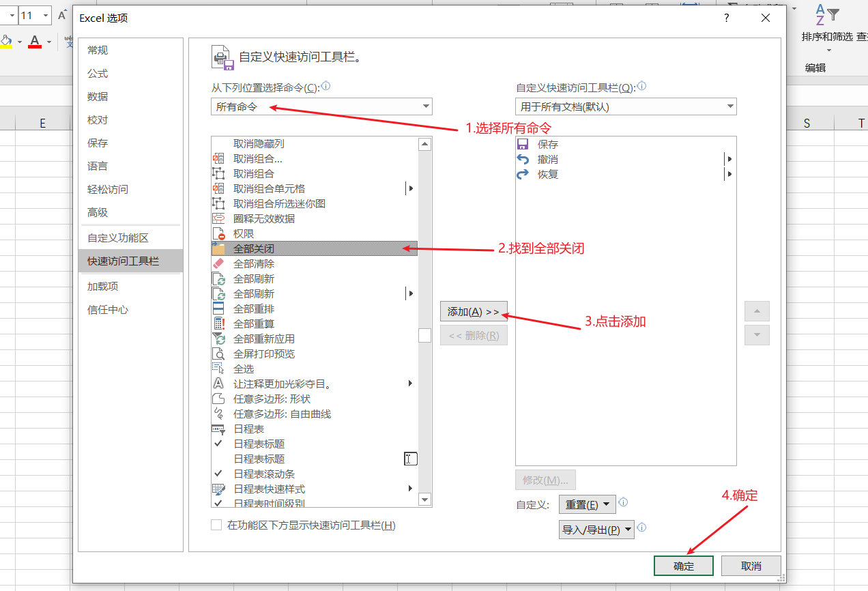Open the font size 11 dropdown in ribbon
The image size is (868, 591).
pyautogui.click(x=46, y=15)
